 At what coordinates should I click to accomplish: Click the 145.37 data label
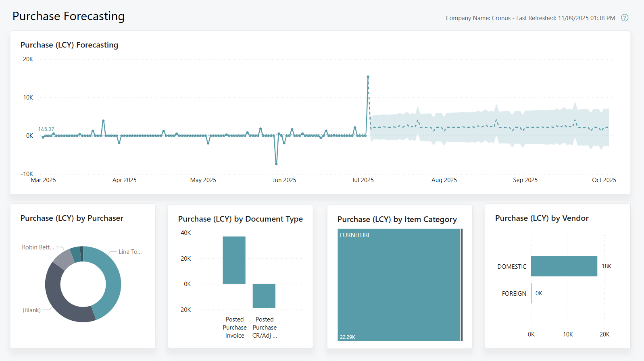point(46,129)
